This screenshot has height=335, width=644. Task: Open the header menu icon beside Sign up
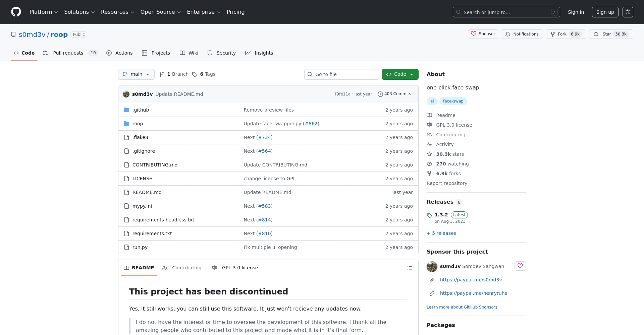[x=628, y=12]
